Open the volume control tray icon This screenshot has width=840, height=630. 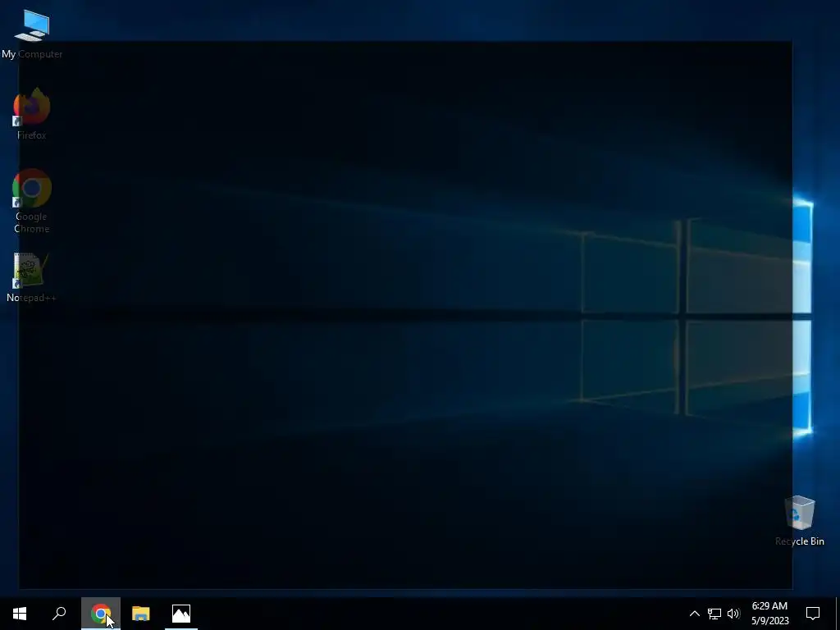coord(733,614)
